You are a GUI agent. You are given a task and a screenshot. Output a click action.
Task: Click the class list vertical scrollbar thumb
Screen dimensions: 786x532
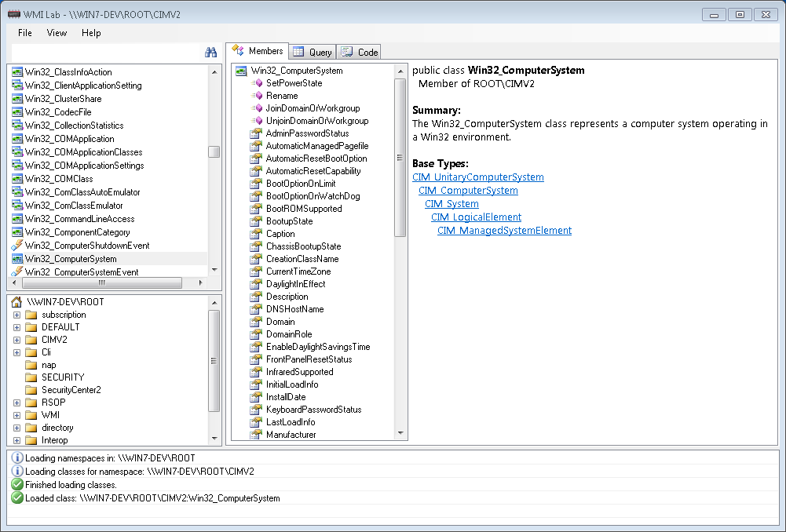click(214, 151)
